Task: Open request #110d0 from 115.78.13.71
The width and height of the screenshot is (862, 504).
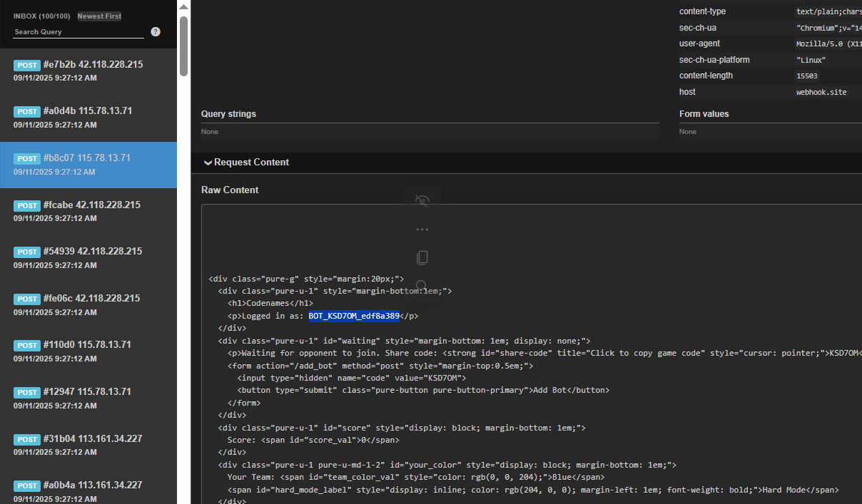Action: point(88,351)
